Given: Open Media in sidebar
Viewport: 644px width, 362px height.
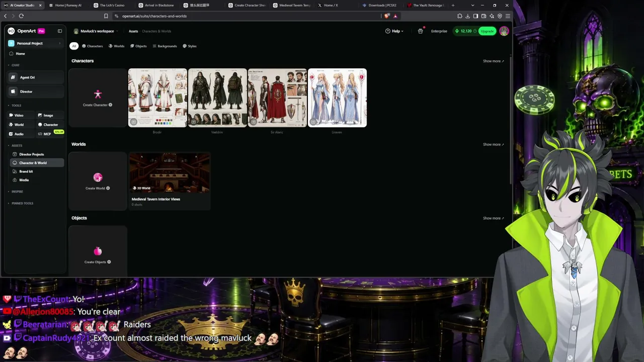Looking at the screenshot, I should [x=36, y=180].
